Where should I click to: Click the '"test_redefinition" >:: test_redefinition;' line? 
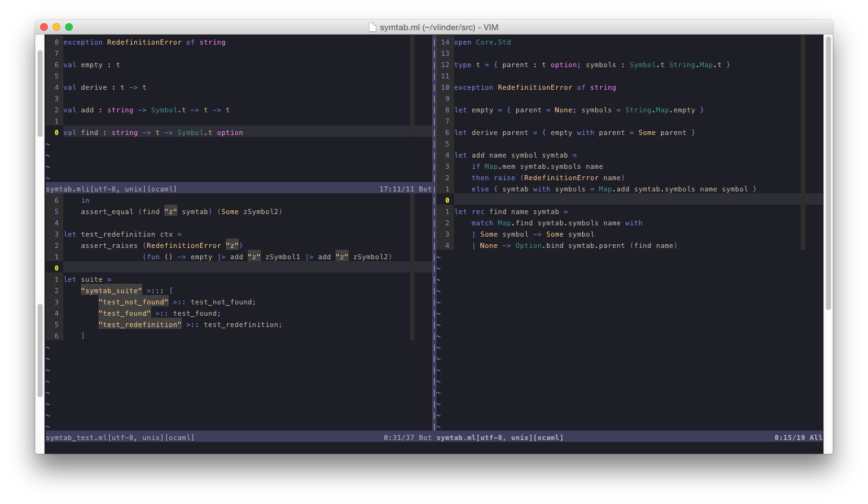click(x=190, y=324)
